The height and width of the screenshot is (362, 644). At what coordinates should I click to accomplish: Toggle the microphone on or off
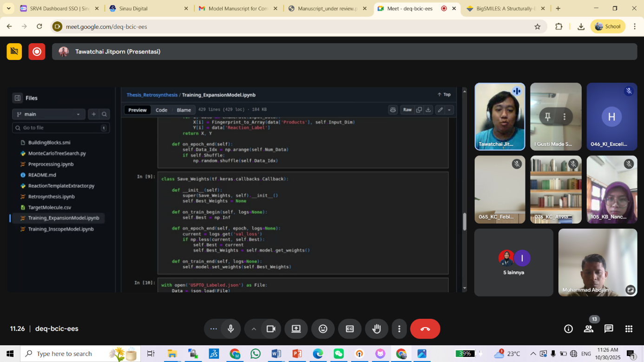(x=230, y=329)
